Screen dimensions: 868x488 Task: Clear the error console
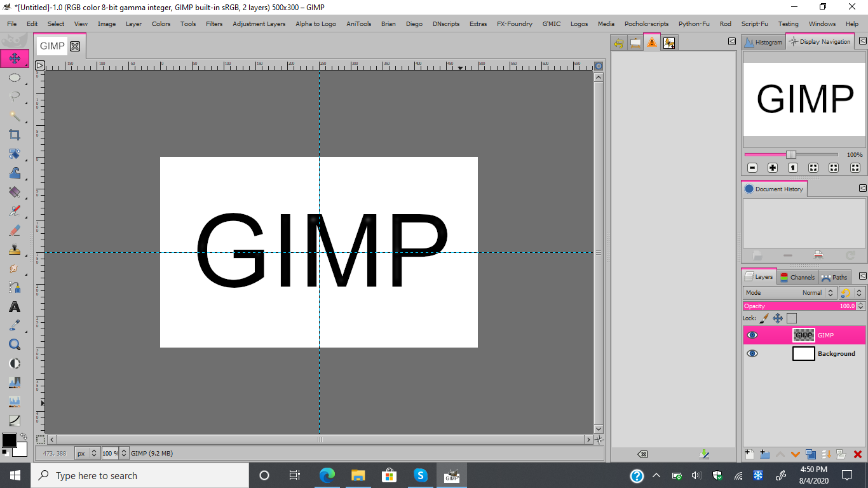tap(642, 454)
